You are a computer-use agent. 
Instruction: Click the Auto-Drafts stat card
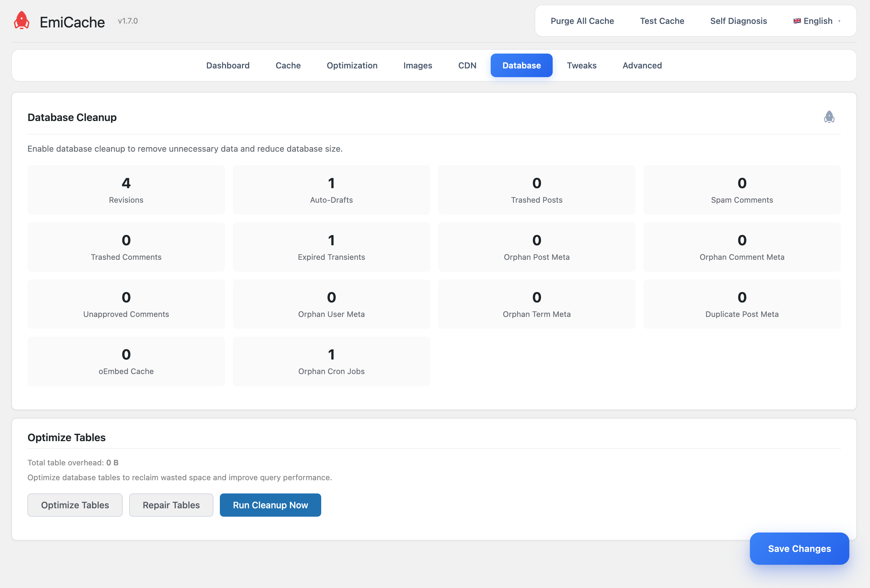[331, 190]
